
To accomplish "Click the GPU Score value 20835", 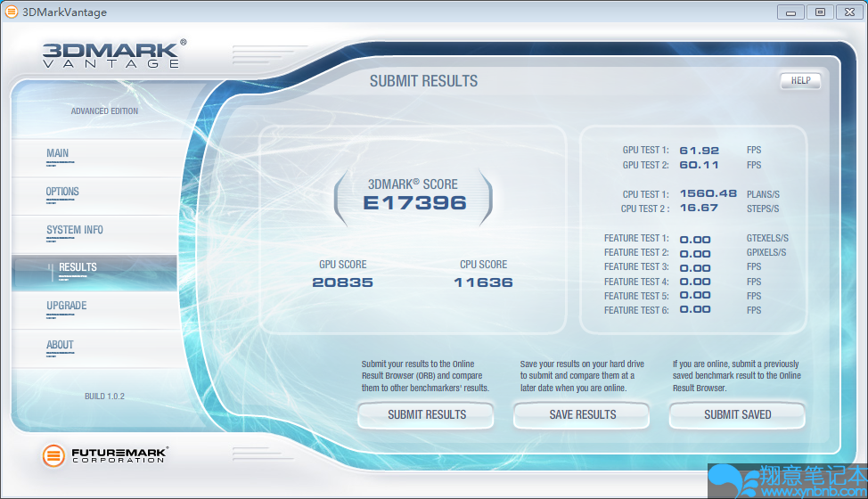I will click(x=342, y=282).
